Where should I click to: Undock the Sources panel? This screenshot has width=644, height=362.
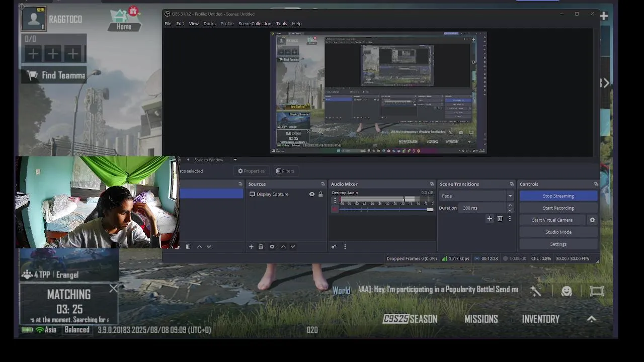click(323, 184)
